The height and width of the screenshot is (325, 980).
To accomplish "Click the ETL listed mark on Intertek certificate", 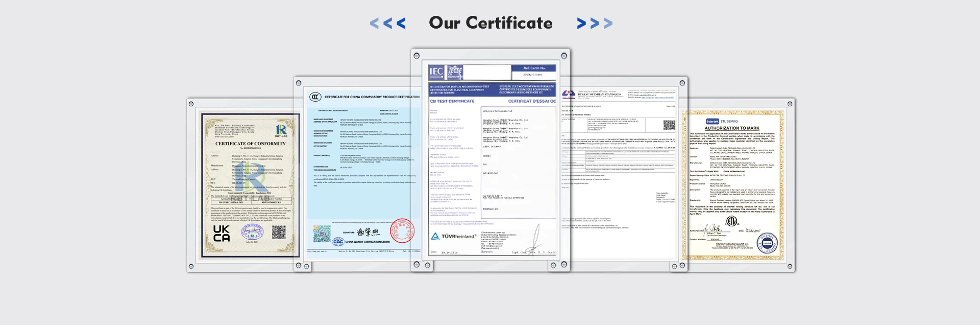I will pos(731,221).
